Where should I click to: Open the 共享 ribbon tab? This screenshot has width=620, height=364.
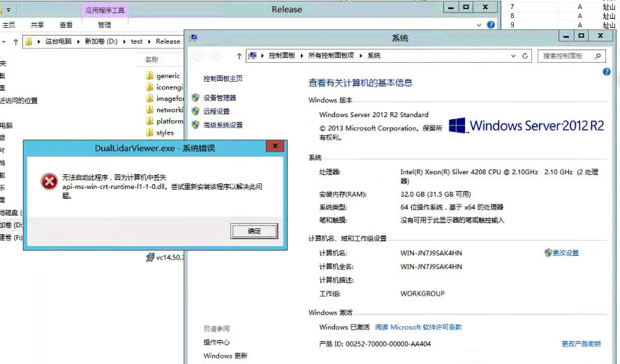pos(37,25)
